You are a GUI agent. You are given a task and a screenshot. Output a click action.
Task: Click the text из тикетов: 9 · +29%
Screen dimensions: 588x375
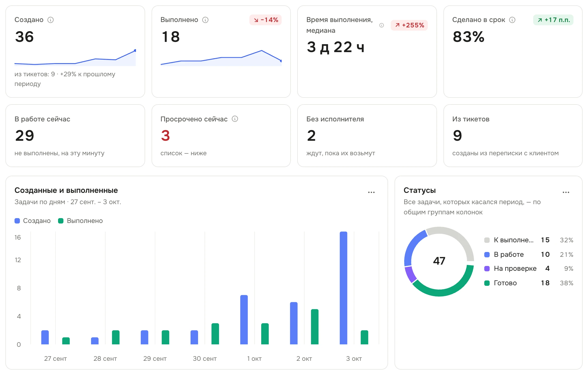coord(45,74)
